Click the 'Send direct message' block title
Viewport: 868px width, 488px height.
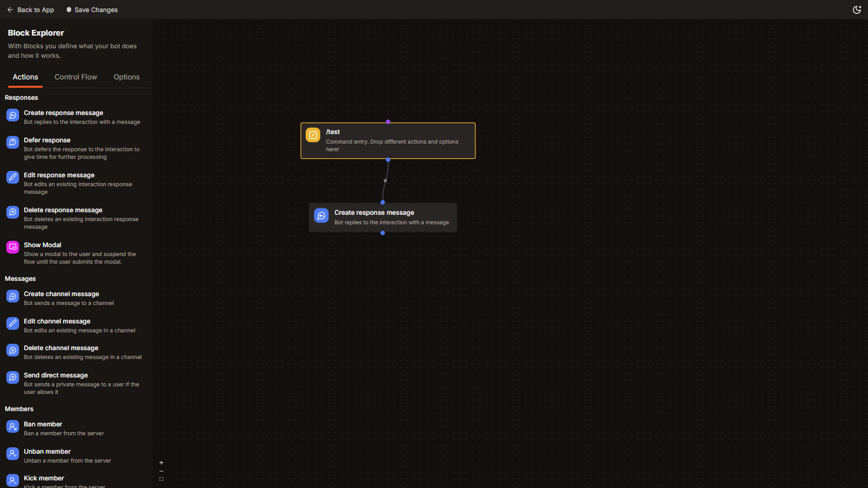coord(56,375)
